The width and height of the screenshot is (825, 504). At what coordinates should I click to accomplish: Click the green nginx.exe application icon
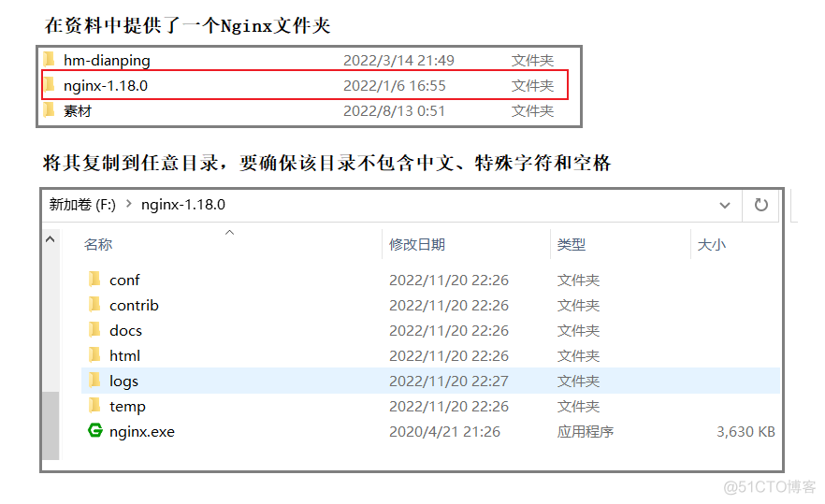[95, 430]
